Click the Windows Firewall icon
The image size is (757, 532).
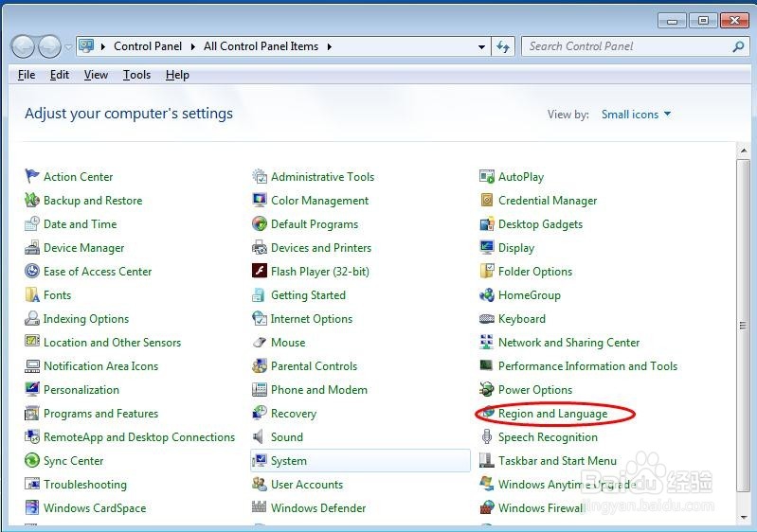(x=487, y=507)
